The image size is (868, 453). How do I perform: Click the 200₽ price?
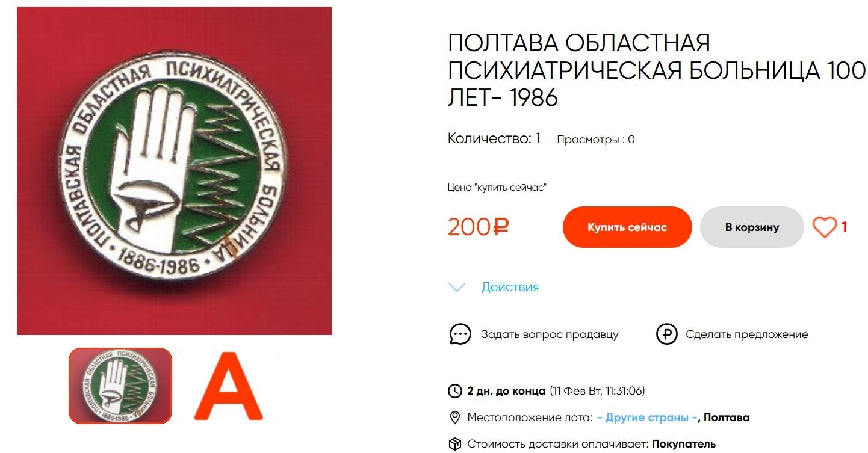[x=479, y=227]
